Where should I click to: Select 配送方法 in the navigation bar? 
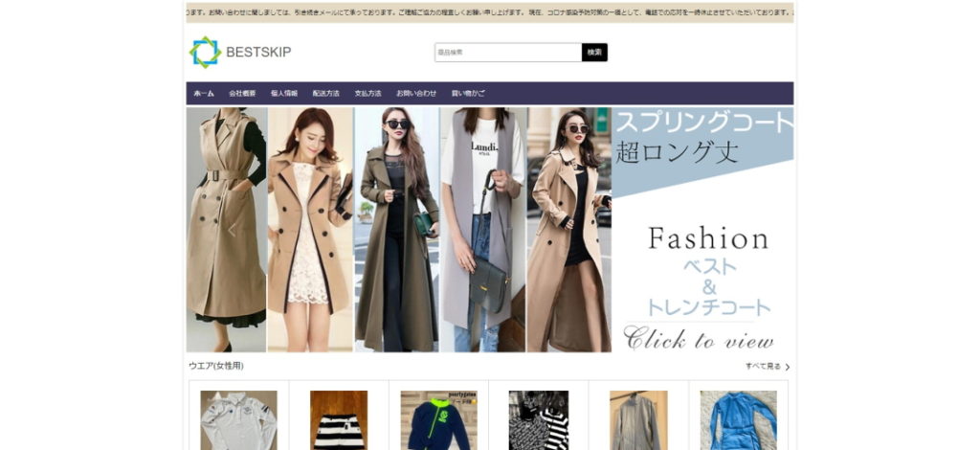326,94
